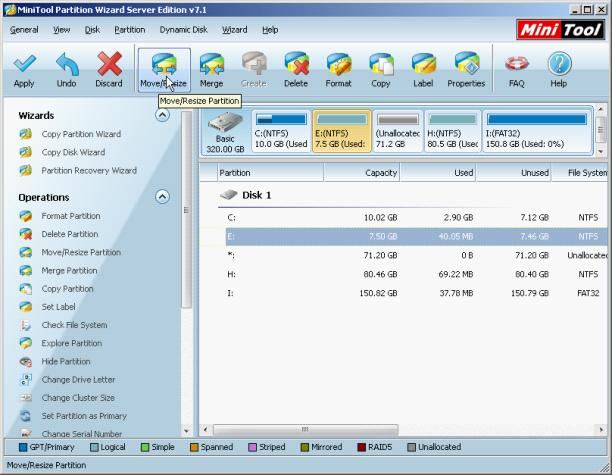This screenshot has width=612, height=475.
Task: Click the Merge Partition sidebar icon
Action: [26, 270]
